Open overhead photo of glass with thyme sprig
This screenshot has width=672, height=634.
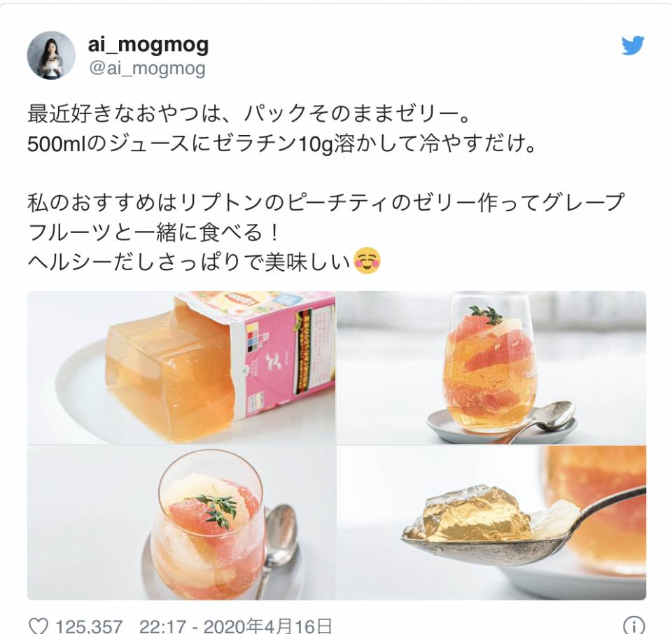pyautogui.click(x=181, y=523)
